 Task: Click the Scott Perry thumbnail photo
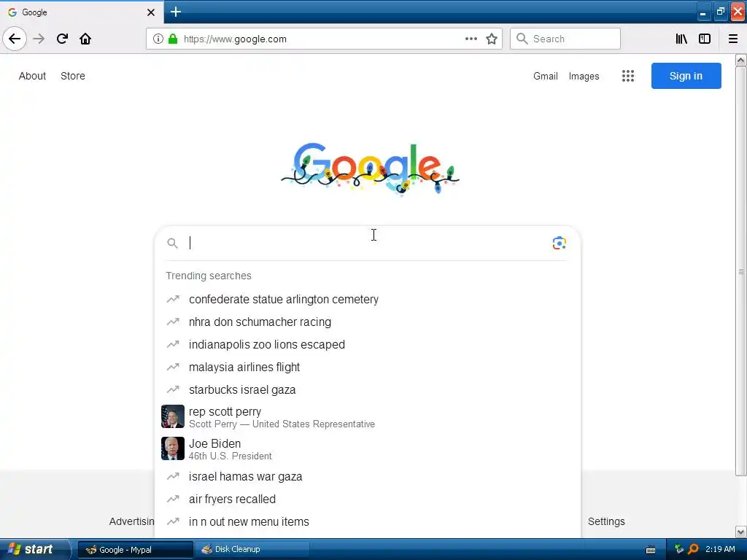tap(172, 416)
